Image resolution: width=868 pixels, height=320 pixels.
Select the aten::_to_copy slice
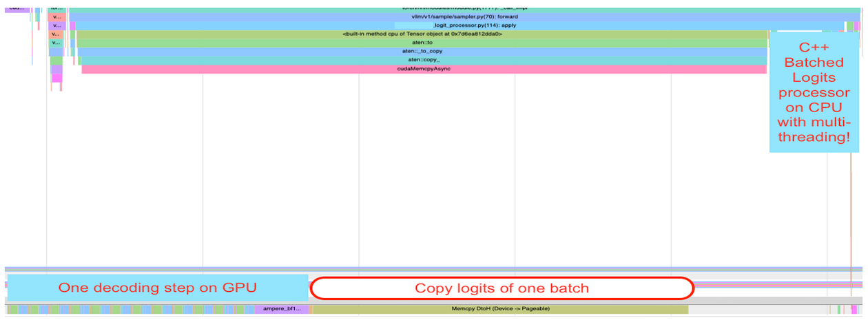pos(422,52)
